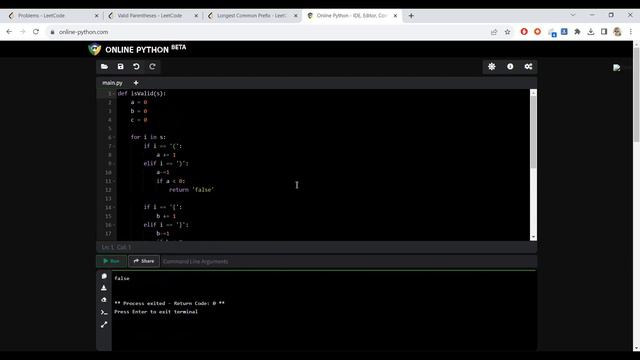Click the online-python.com address bar

tap(269, 31)
